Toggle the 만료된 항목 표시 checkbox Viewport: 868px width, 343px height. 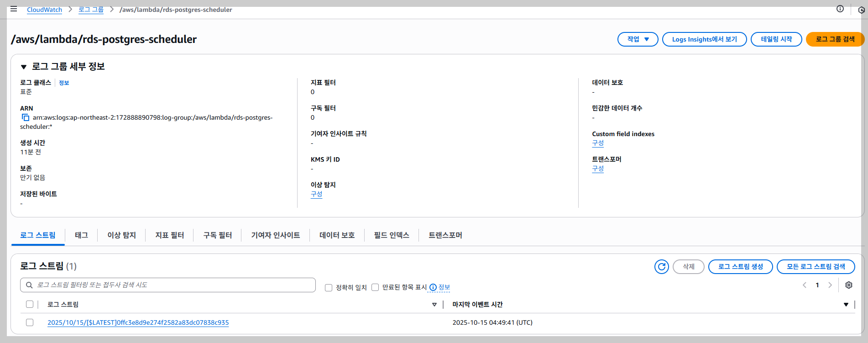(x=375, y=287)
